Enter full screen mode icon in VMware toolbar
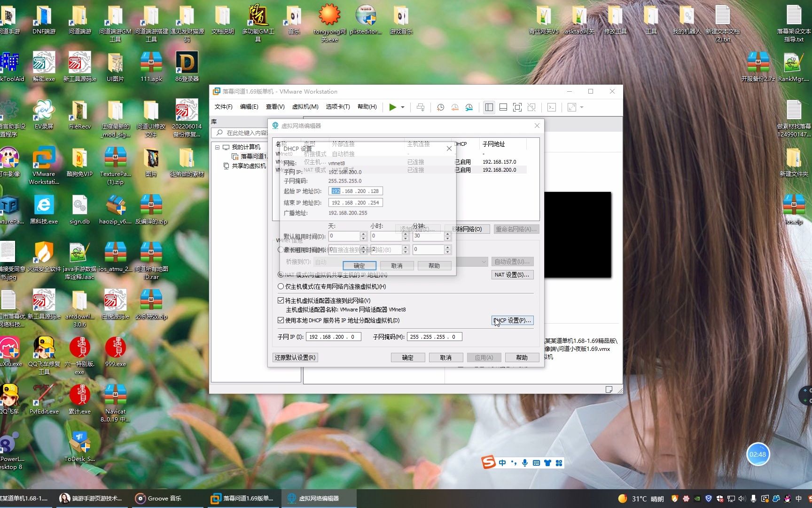812x508 pixels. pyautogui.click(x=517, y=107)
